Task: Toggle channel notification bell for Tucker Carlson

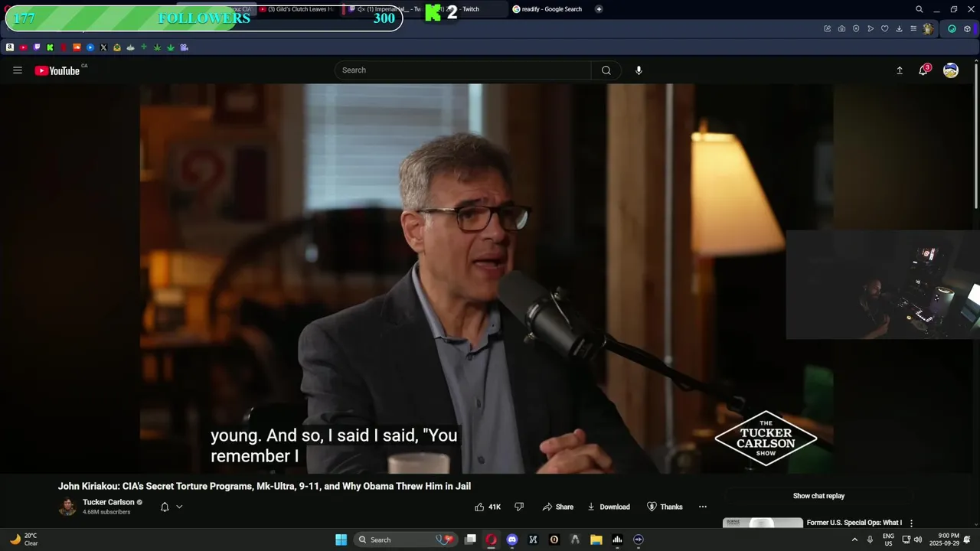Action: (164, 507)
